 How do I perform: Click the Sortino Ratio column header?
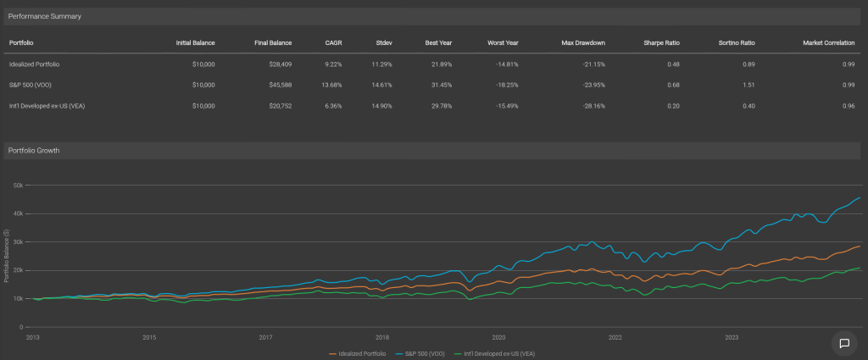pyautogui.click(x=737, y=42)
